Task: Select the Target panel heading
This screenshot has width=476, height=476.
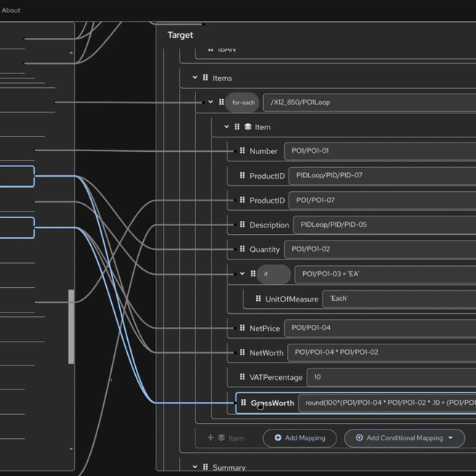Action: pos(180,35)
